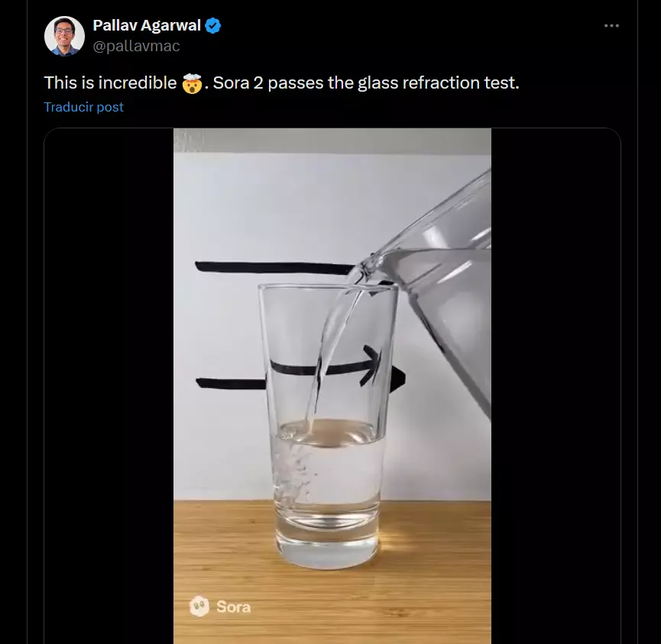Click the black arrow seen through glass
The height and width of the screenshot is (644, 661).
point(329,367)
